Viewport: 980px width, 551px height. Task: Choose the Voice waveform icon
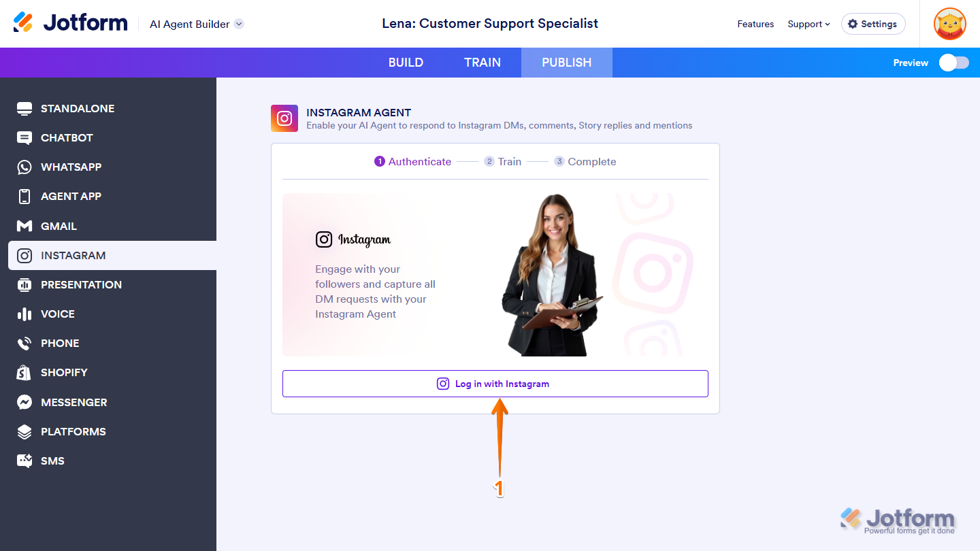(24, 314)
